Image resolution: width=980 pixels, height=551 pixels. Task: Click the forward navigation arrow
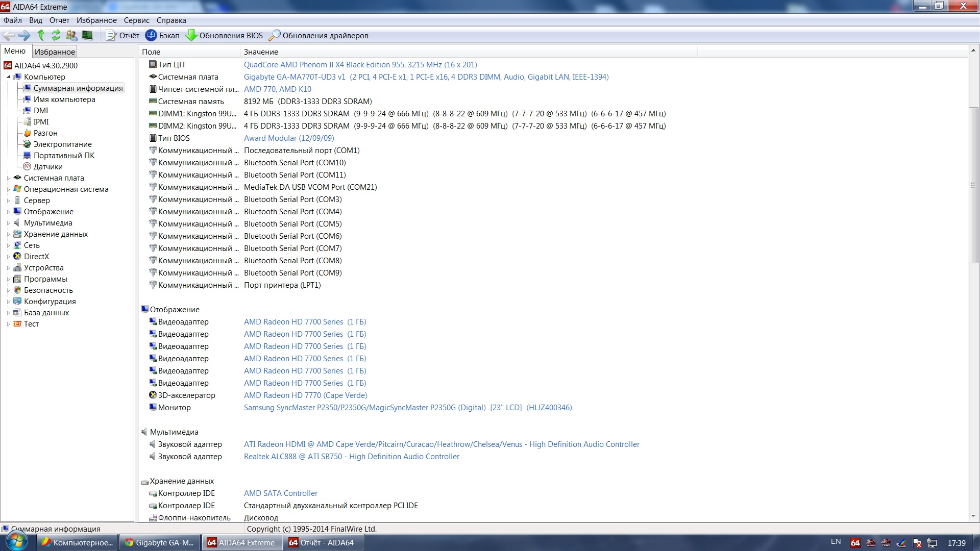24,35
